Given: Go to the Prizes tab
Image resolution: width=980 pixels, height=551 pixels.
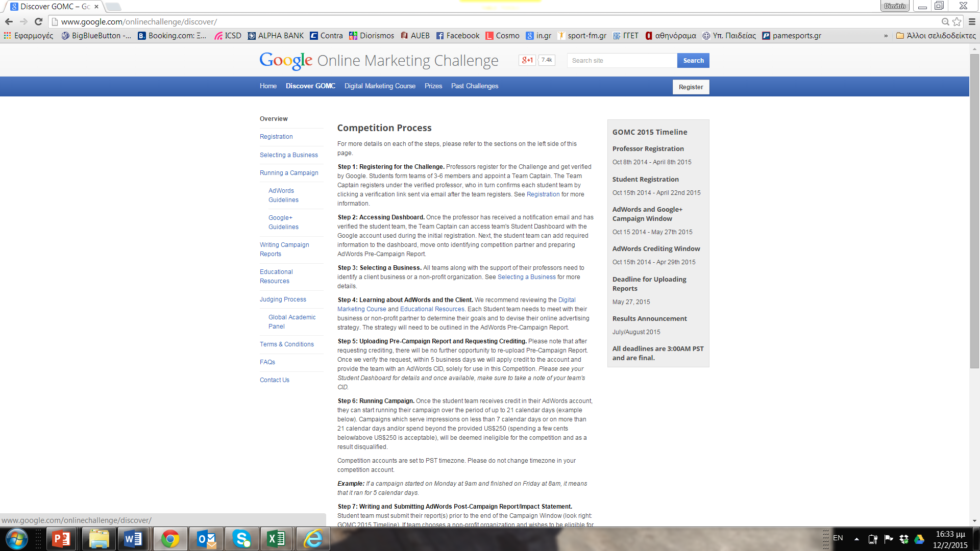Looking at the screenshot, I should (433, 86).
